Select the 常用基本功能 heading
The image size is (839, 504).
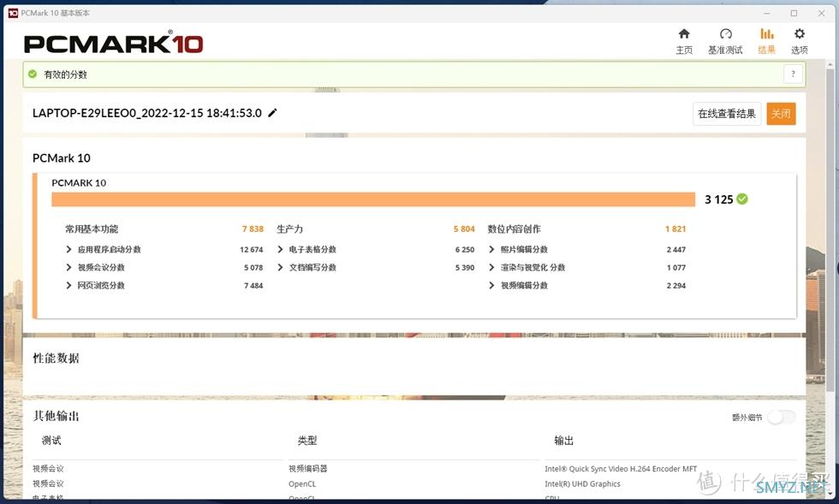[92, 229]
